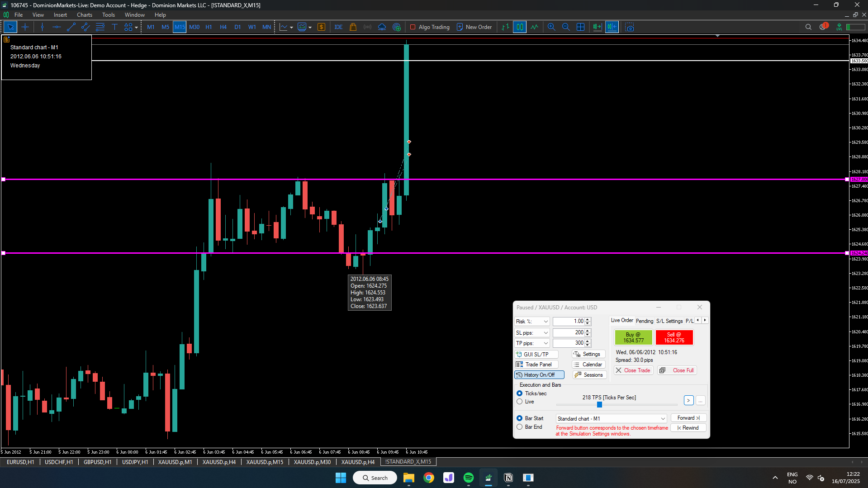Open the Market shopping bag icon

click(x=353, y=27)
